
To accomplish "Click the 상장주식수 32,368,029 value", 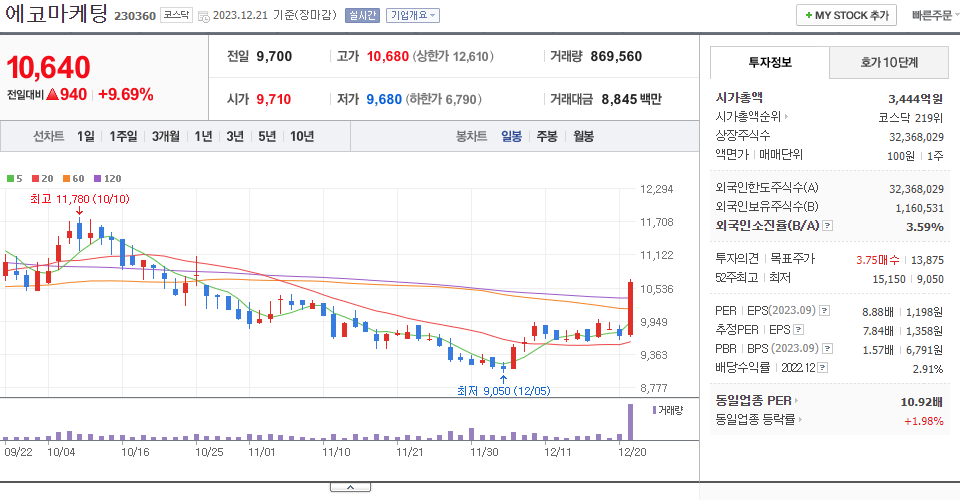I will 917,137.
